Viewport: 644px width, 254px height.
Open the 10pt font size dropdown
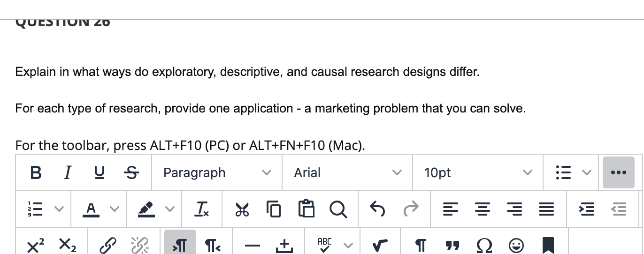(478, 173)
